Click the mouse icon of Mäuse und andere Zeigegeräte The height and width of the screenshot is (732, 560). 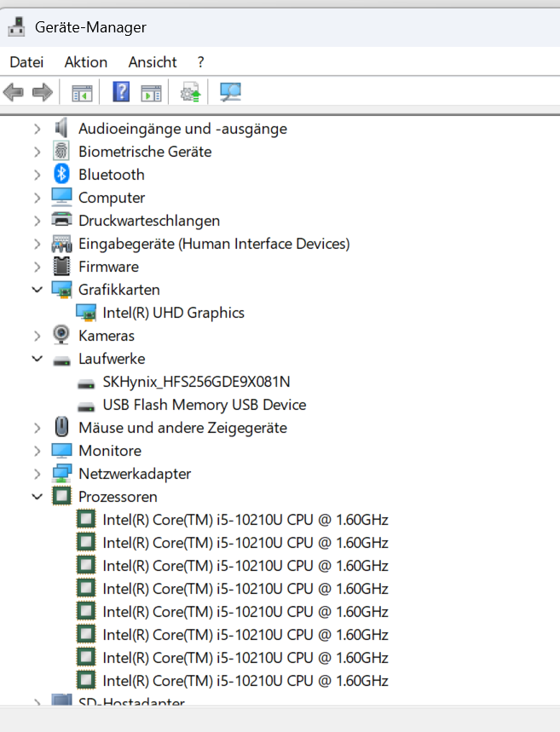pyautogui.click(x=61, y=427)
